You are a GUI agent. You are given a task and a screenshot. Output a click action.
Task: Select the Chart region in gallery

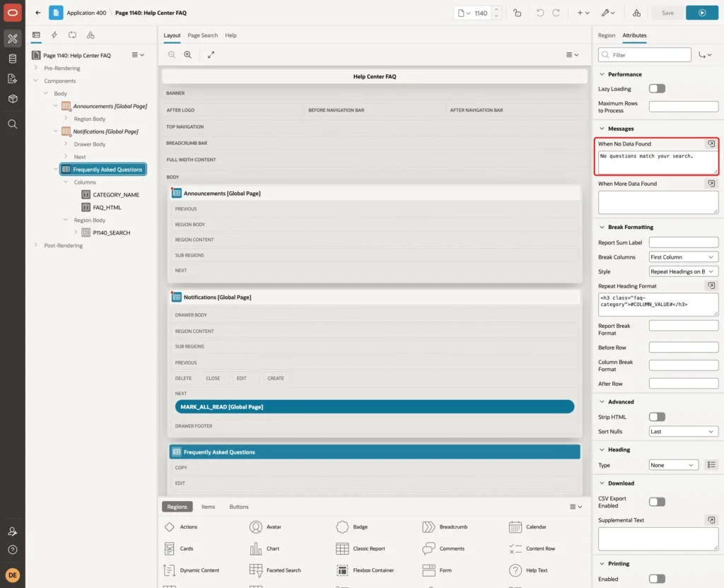[x=264, y=548]
